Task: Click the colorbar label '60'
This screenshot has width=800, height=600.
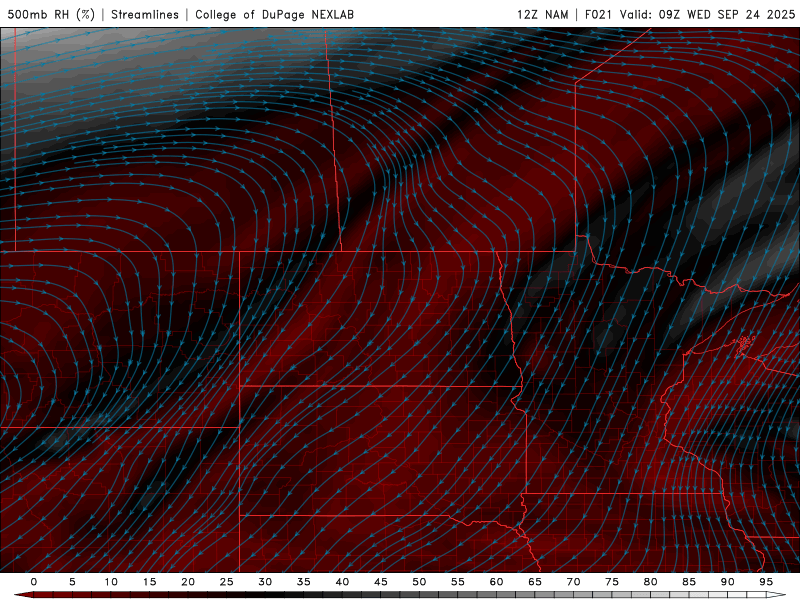Action: [x=496, y=582]
